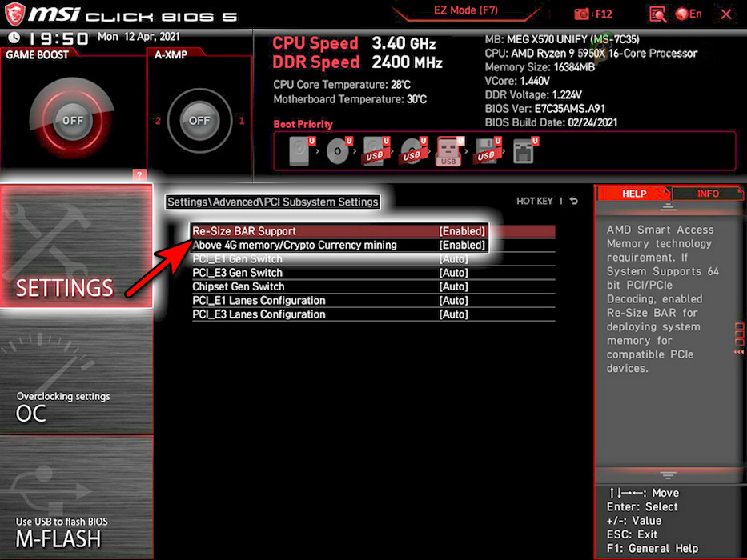Screen dimensions: 747x560
Task: Open the PCI_E1 Gen Switch selector
Action: click(453, 258)
